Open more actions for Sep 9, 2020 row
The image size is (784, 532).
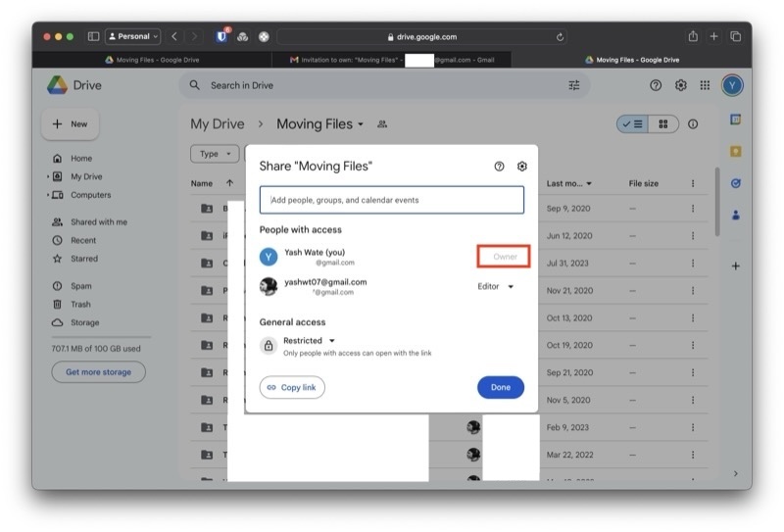tap(693, 209)
